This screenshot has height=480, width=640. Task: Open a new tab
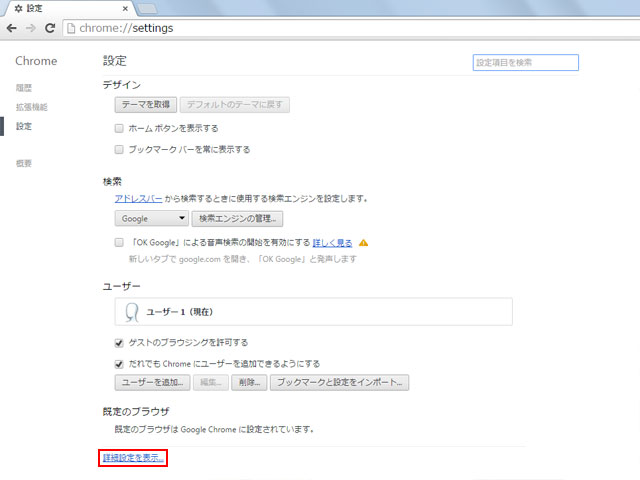(x=147, y=9)
